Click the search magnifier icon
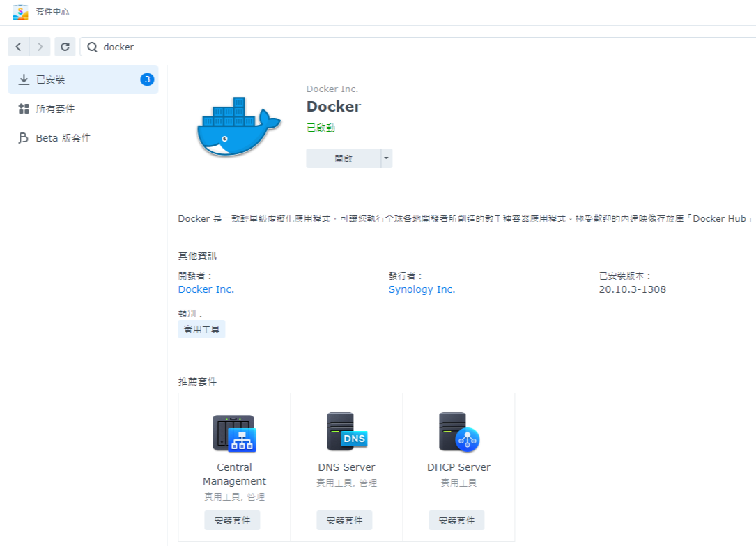The height and width of the screenshot is (546, 756). tap(92, 47)
